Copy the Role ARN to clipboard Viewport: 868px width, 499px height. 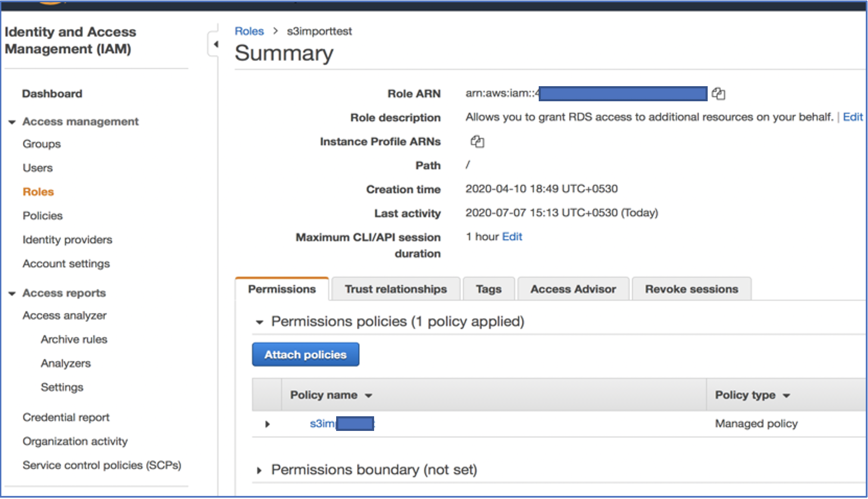[x=718, y=94]
